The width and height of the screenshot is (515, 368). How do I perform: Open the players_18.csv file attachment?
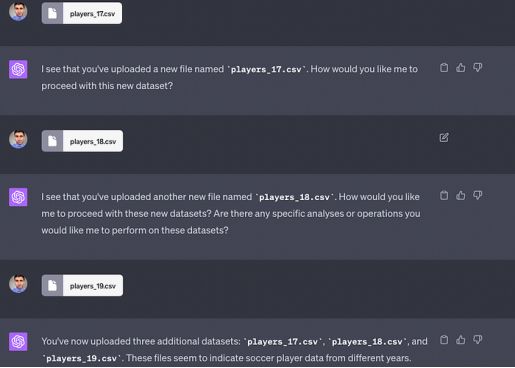[x=82, y=141]
